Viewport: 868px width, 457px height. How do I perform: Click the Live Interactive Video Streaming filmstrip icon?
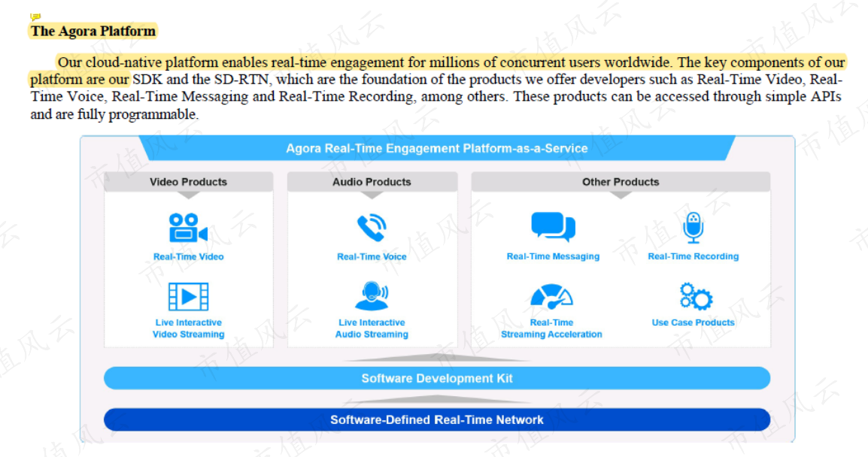188,297
